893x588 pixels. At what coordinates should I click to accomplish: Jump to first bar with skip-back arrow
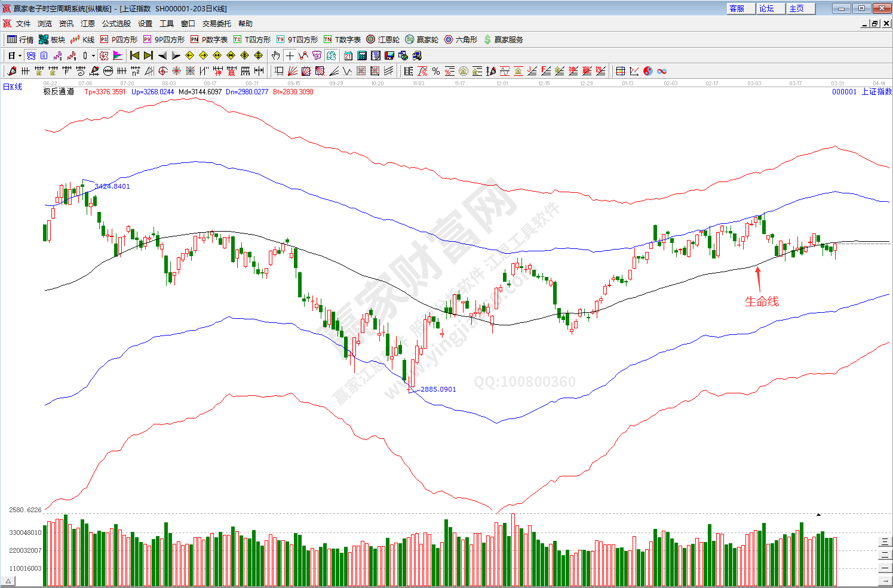point(134,56)
